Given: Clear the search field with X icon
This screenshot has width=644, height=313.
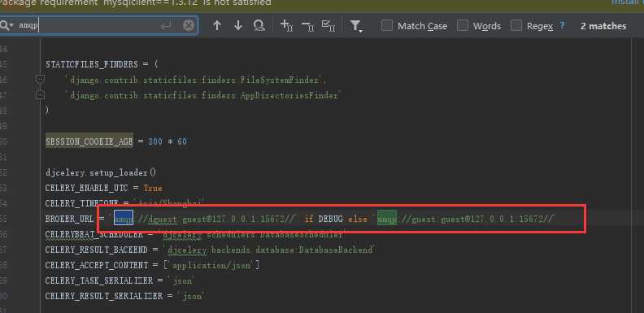Looking at the screenshot, I should pyautogui.click(x=189, y=26).
